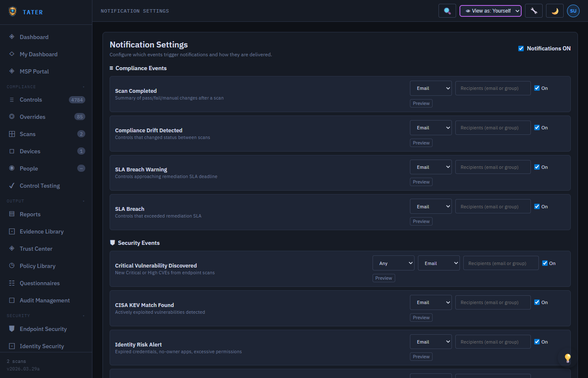Click the Control Testing checkmark icon
588x378 pixels.
tap(12, 186)
